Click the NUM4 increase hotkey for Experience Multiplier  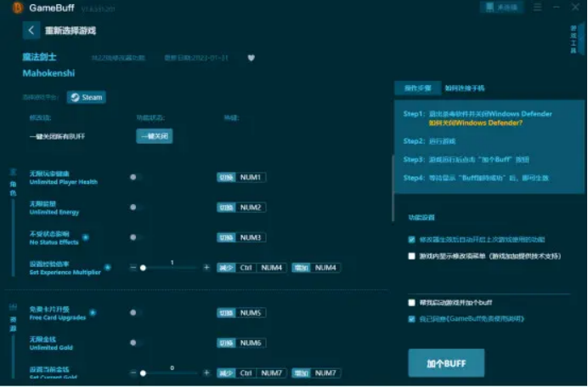coord(316,268)
